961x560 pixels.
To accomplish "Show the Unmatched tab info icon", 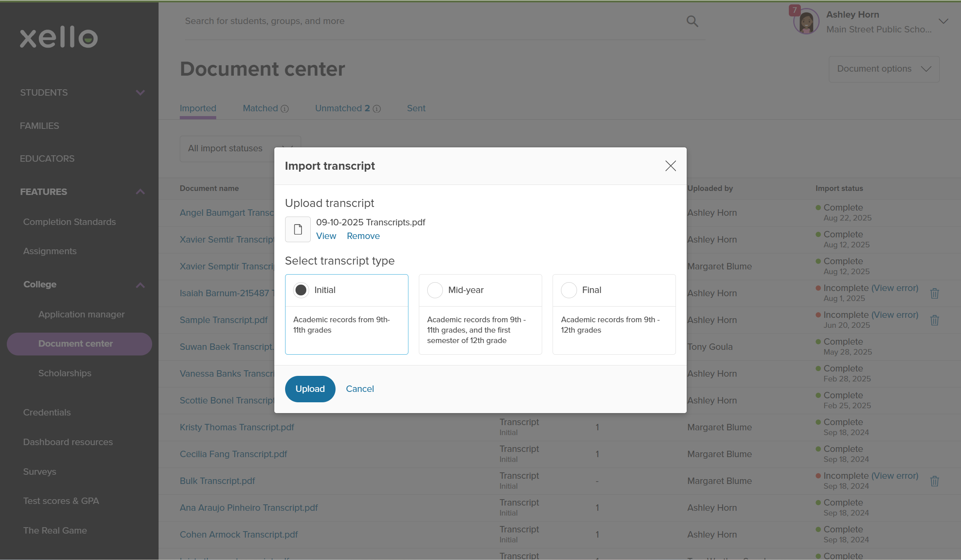I will (377, 109).
